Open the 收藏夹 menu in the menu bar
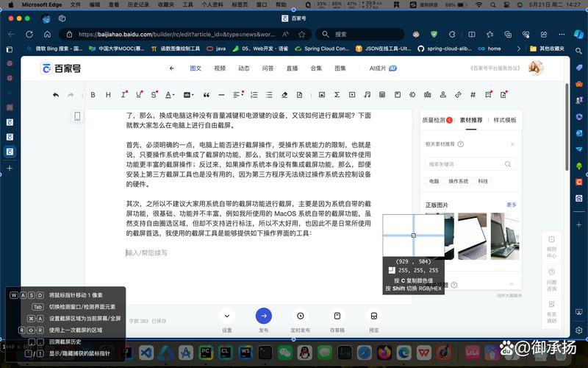Screen dimensions: 588x368 tap(166, 5)
